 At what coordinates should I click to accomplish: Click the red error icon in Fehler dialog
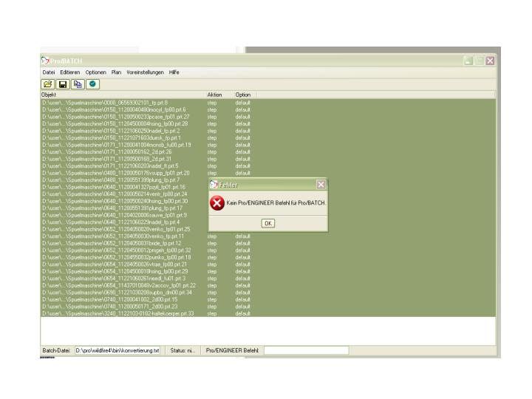[x=217, y=203]
